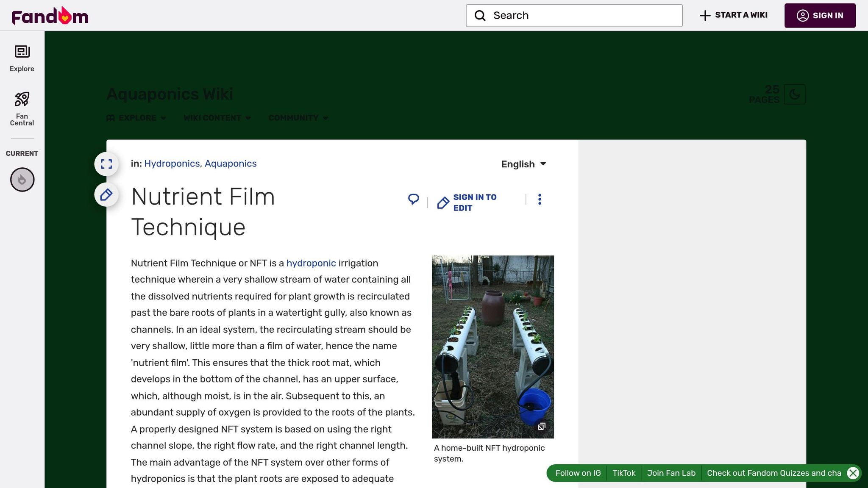Click the floating pencil edit icon
The width and height of the screenshot is (868, 488).
tap(106, 195)
